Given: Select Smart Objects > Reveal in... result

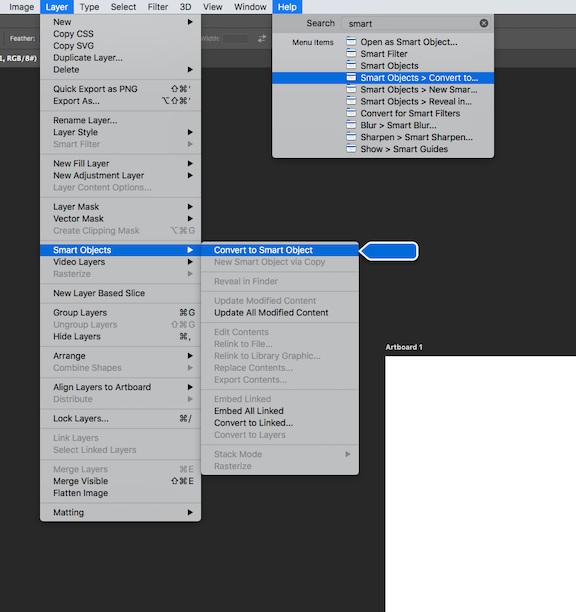Looking at the screenshot, I should [x=383, y=101].
